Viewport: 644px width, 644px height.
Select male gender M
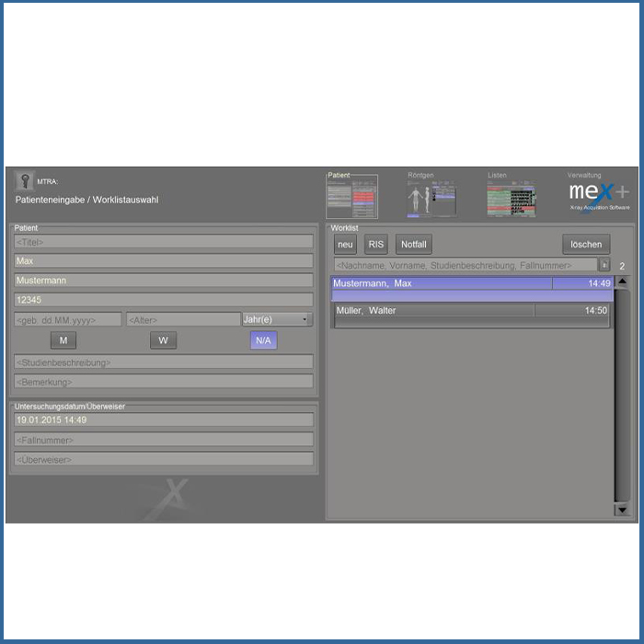pos(63,340)
